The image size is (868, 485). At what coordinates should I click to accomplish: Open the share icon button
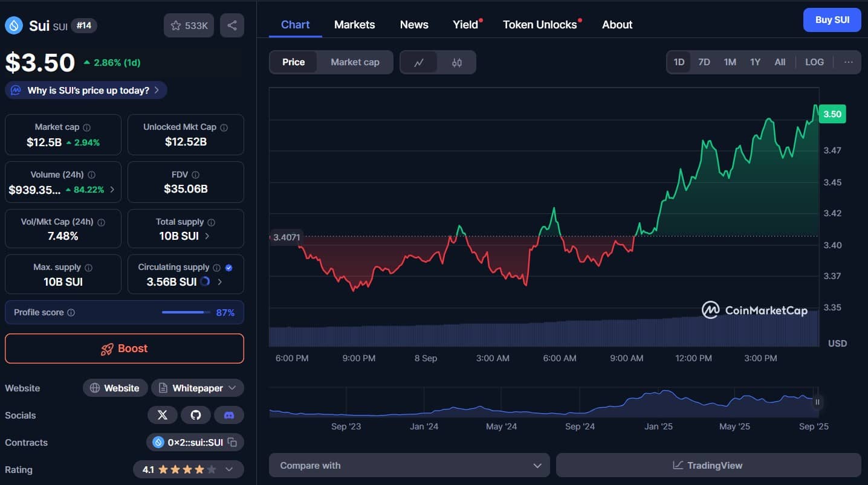[x=232, y=25]
